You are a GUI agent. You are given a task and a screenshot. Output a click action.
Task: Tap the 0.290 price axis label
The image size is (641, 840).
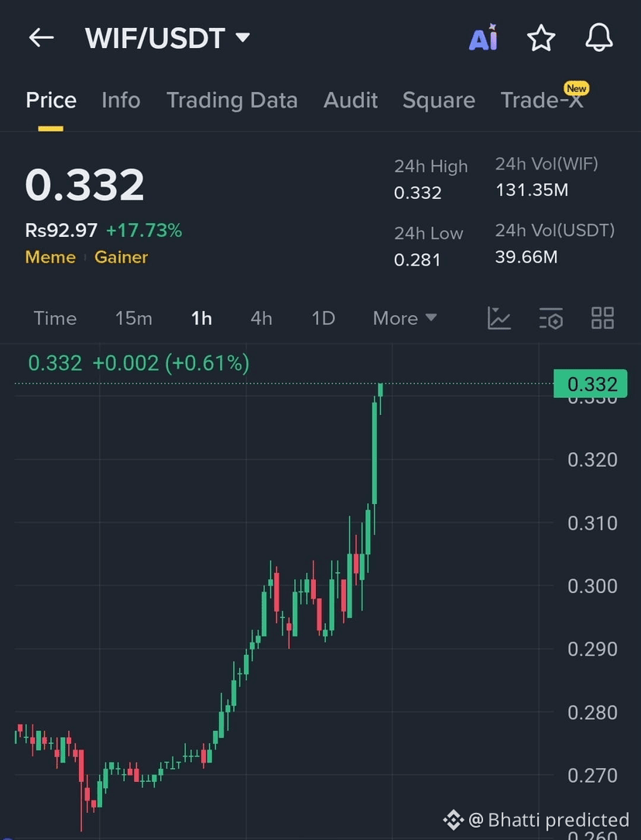pos(592,650)
